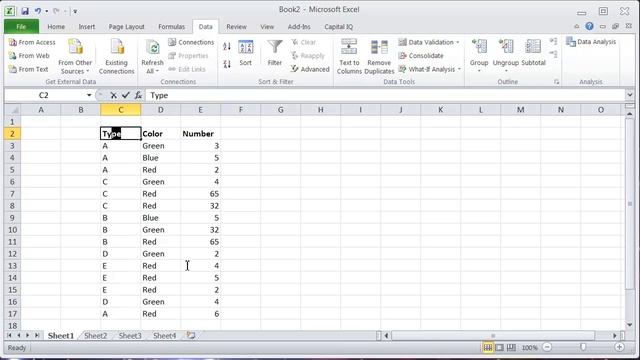Screen dimensions: 640x360
Task: Click the zoom slider handle
Action: (583, 347)
